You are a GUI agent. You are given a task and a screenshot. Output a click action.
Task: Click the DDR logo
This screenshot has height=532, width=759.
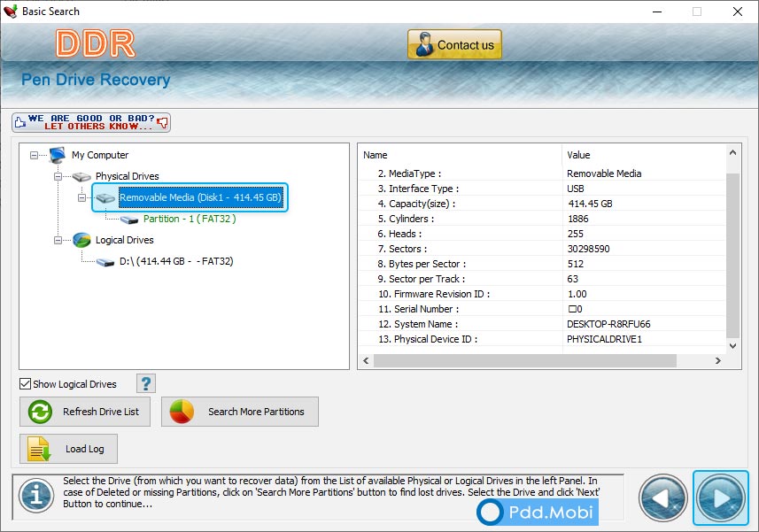tap(96, 43)
